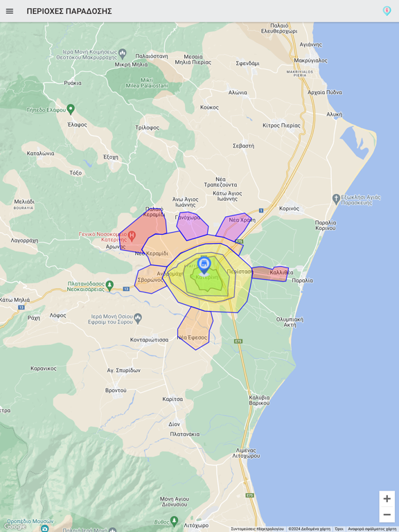Viewport: 399px width, 532px height.
Task: Click the Παραλία label on the coast
Action: pos(302,281)
